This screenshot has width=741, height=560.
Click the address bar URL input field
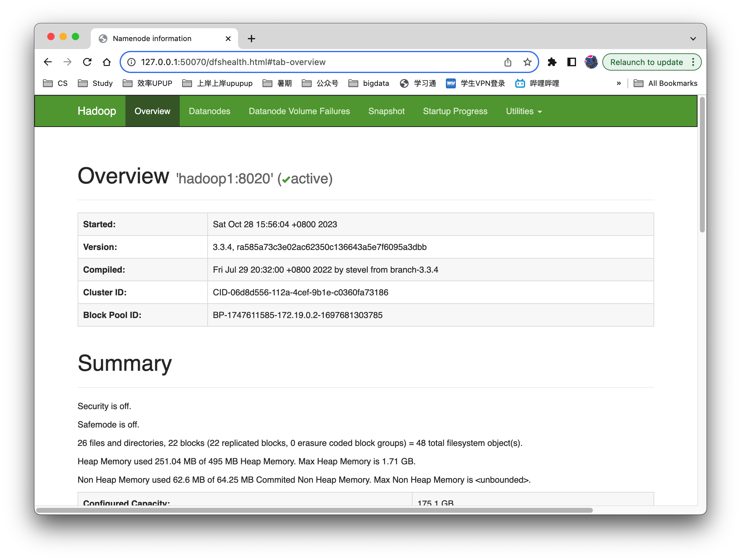(x=329, y=62)
